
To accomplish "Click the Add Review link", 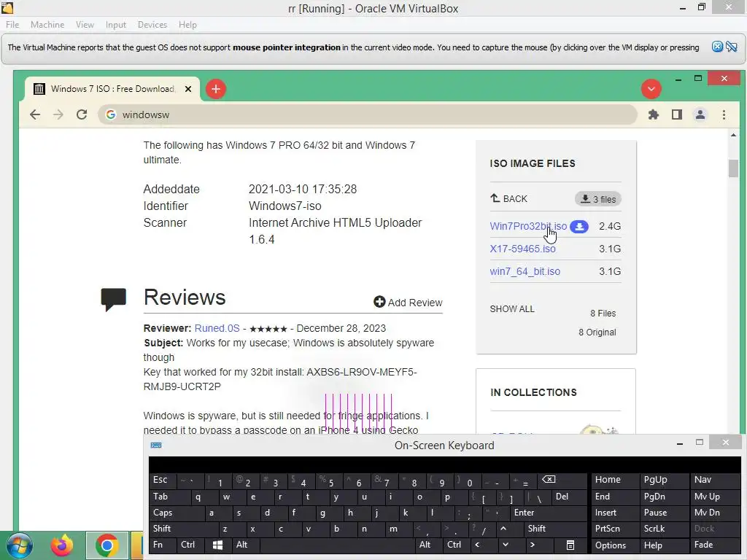I will click(409, 303).
